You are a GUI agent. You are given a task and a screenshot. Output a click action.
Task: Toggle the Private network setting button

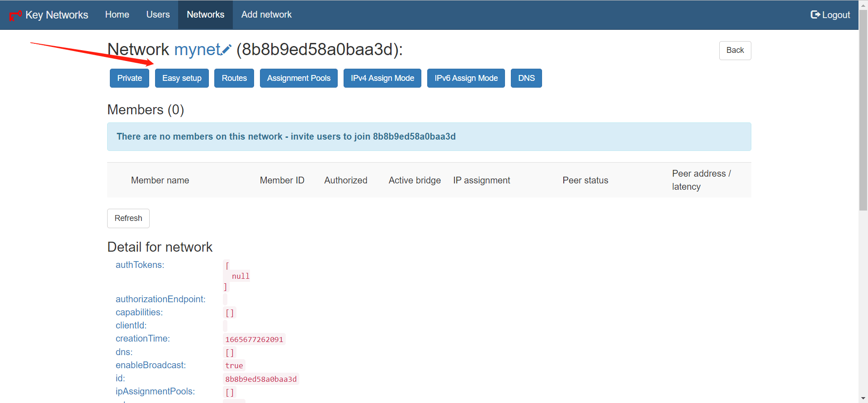pos(129,78)
